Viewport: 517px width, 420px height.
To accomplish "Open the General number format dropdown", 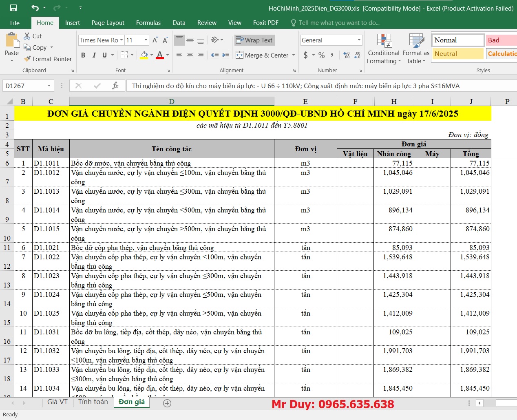I will (x=358, y=40).
